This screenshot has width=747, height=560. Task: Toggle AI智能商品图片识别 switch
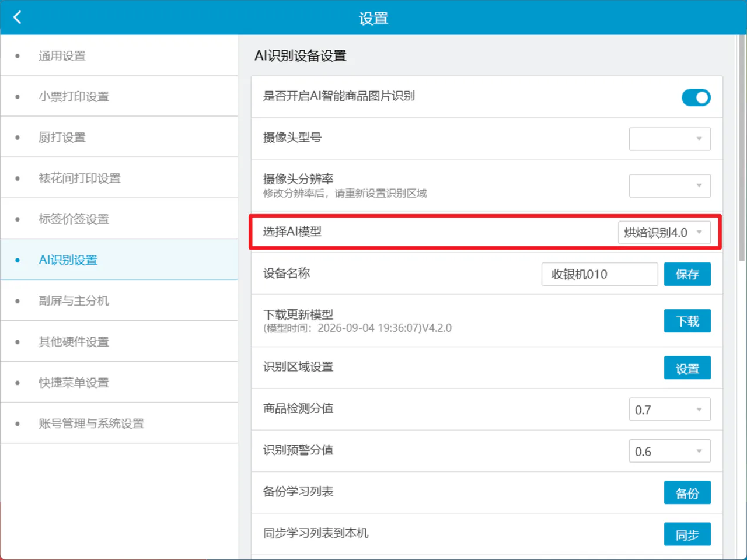[696, 97]
